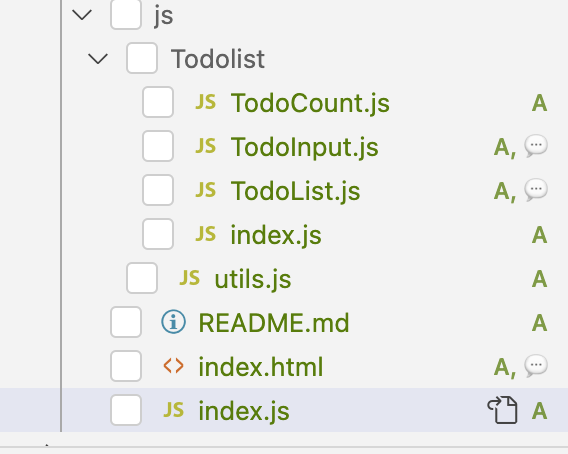Image resolution: width=568 pixels, height=454 pixels.
Task: Click the open-file icon on highlighted index.js row
Action: coord(502,410)
